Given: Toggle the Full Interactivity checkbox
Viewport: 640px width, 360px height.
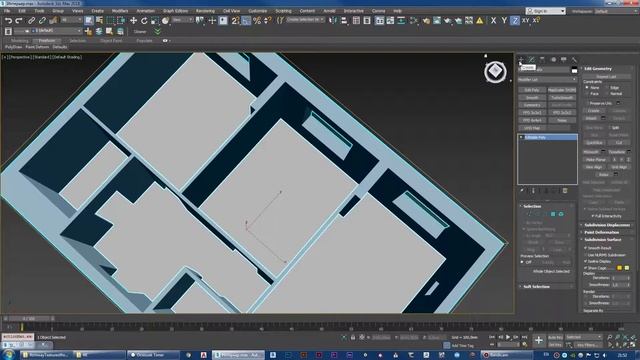Looking at the screenshot, I should (x=593, y=216).
